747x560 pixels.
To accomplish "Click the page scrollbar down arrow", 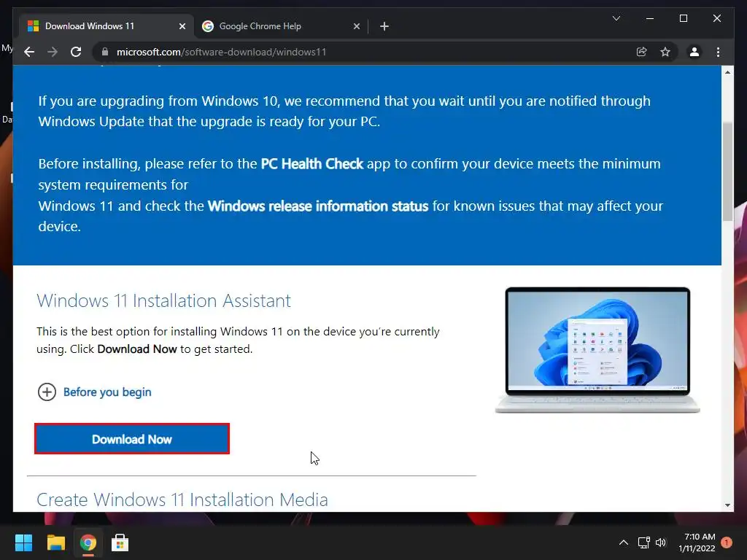I will [727, 505].
